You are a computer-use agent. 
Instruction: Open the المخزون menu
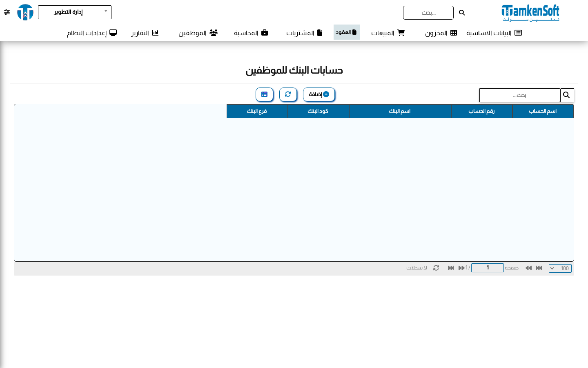[441, 33]
